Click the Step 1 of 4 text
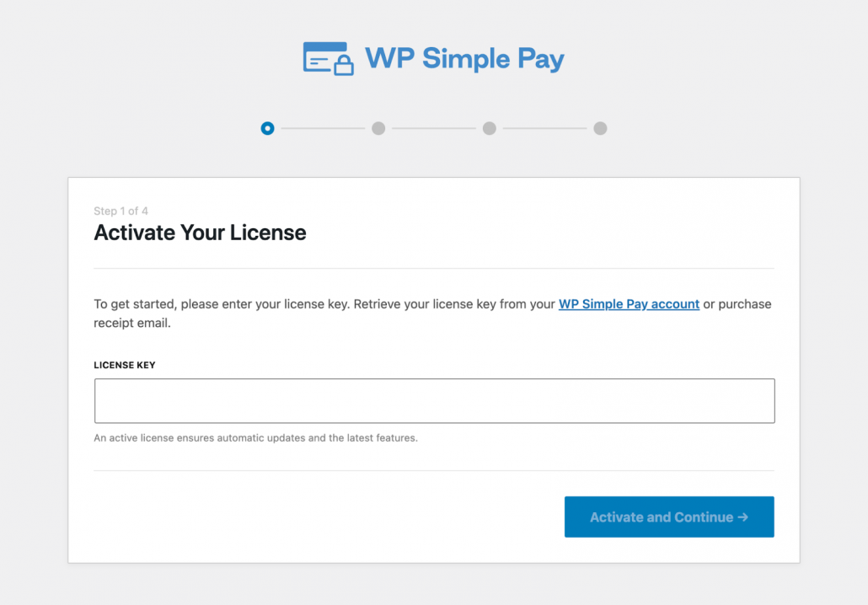 point(121,211)
